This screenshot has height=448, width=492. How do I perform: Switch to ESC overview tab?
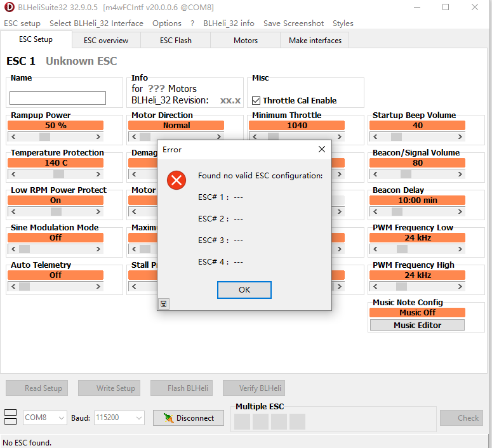tap(106, 41)
